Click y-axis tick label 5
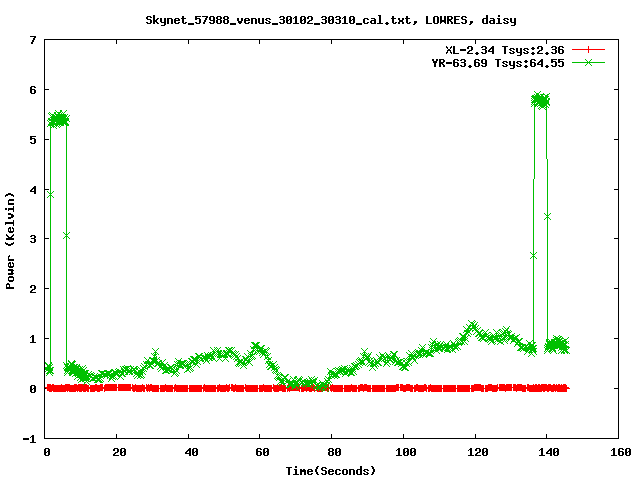Image resolution: width=640 pixels, height=480 pixels. (33, 140)
